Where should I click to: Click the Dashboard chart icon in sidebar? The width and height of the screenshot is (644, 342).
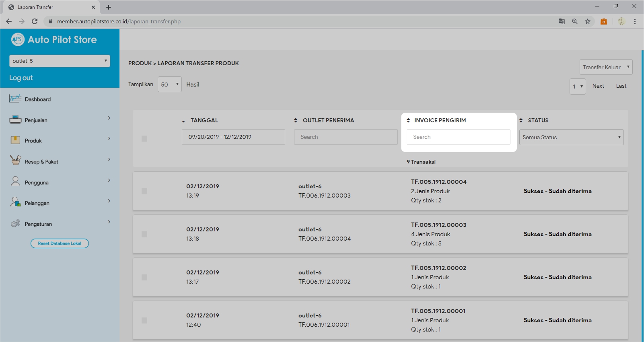point(15,99)
